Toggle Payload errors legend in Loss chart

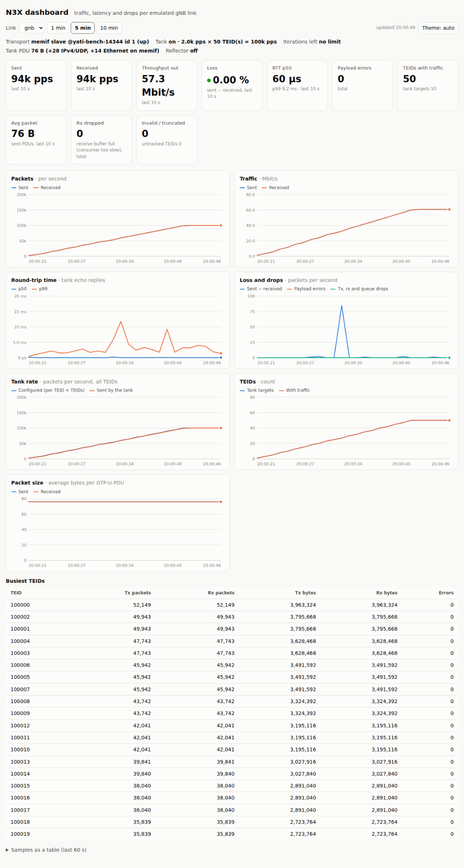306,289
